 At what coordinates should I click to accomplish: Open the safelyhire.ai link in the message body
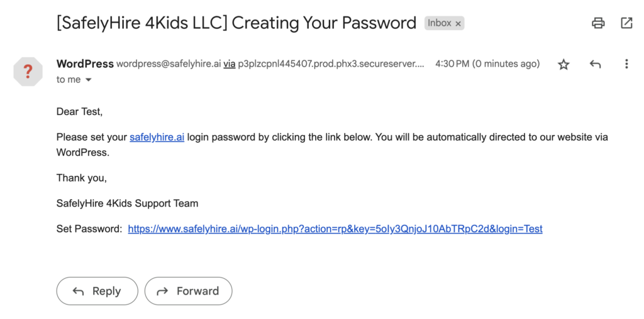pos(157,137)
